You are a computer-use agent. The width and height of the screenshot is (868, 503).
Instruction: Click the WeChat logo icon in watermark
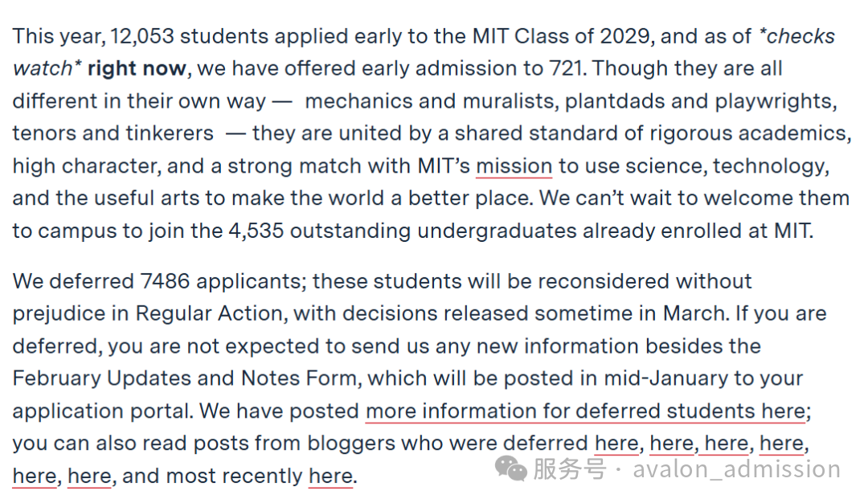click(511, 466)
